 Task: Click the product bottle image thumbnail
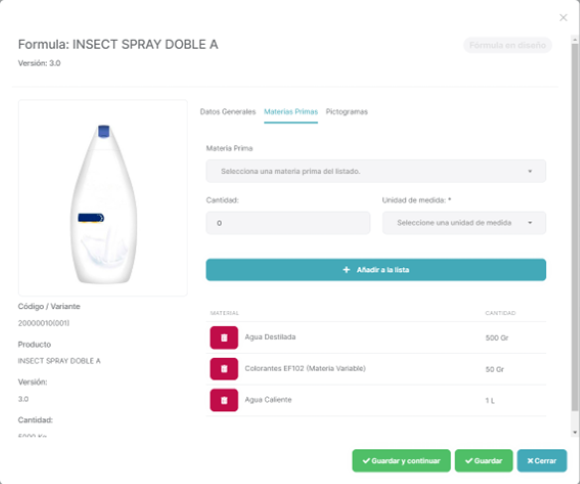(x=103, y=198)
